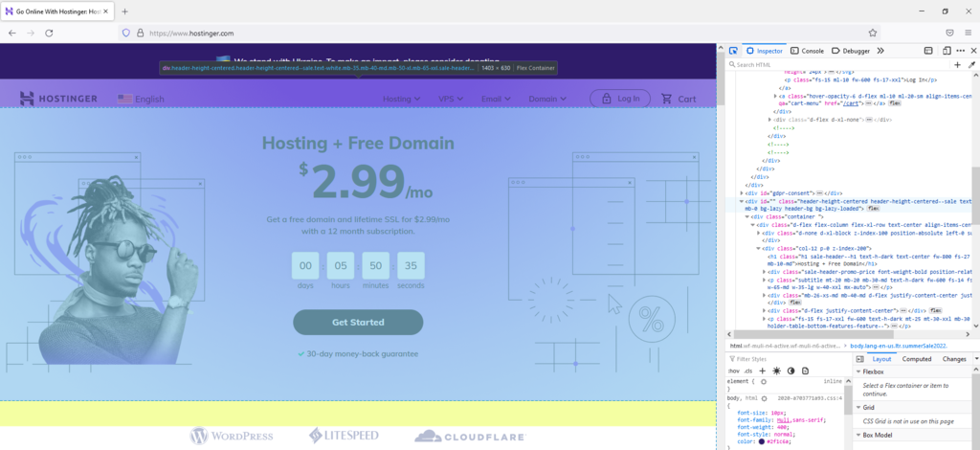Activate the element picker tool in DevTools
Viewport: 980px width, 450px height.
[x=733, y=51]
